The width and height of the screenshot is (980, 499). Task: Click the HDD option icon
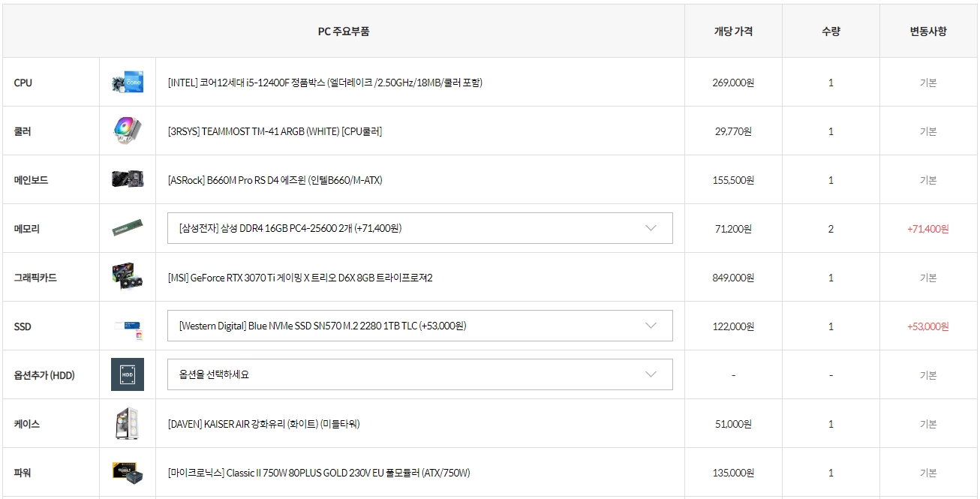click(x=127, y=374)
